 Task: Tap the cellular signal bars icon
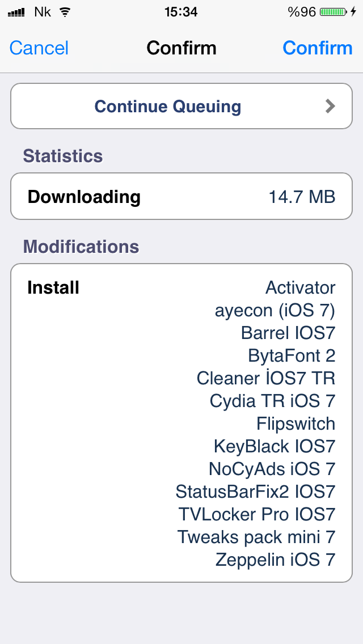(16, 12)
